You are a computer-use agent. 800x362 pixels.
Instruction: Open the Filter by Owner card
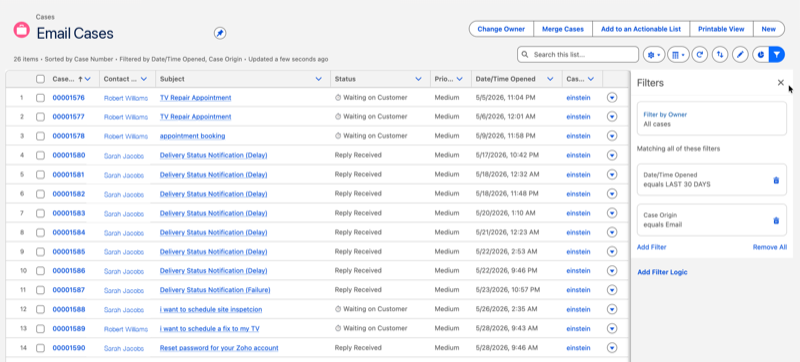coord(712,119)
